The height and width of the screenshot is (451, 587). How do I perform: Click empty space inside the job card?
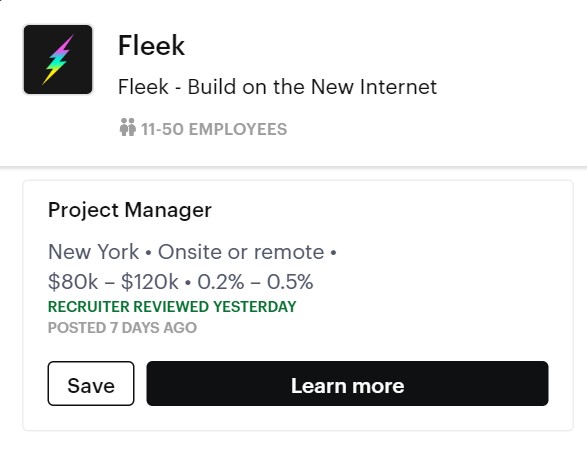449,262
